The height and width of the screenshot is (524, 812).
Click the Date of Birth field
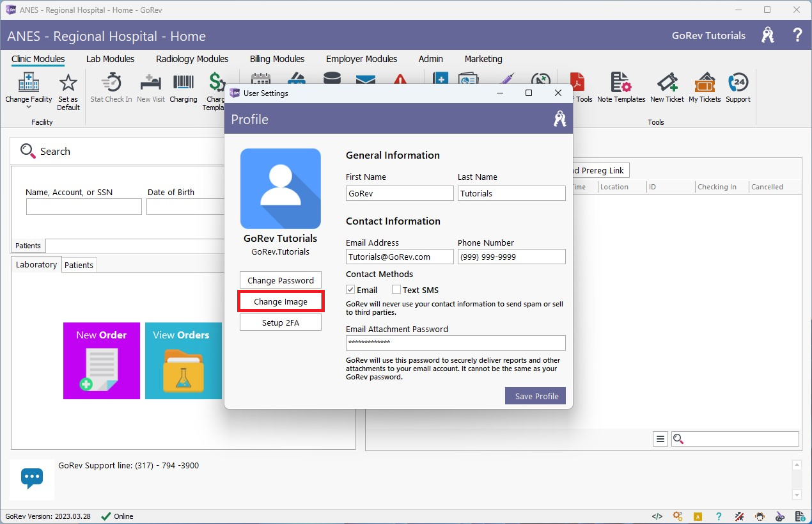click(185, 207)
